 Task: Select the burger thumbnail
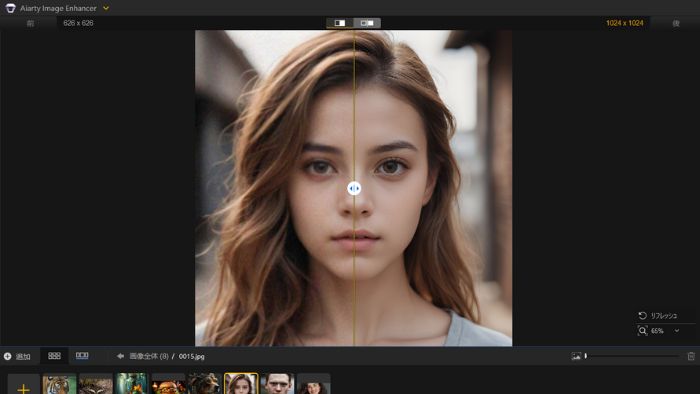coord(168,384)
